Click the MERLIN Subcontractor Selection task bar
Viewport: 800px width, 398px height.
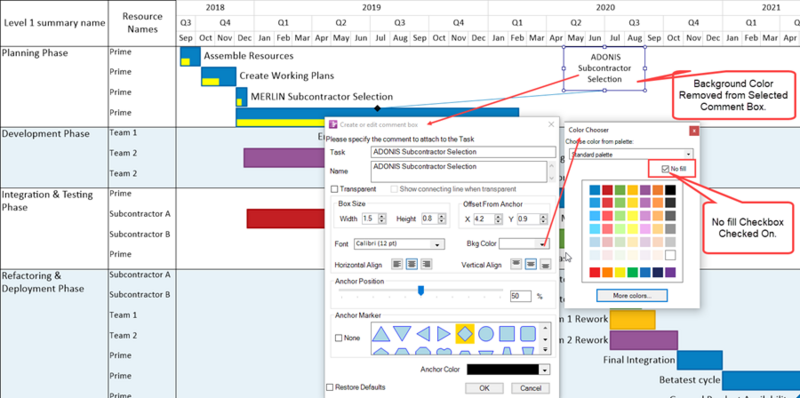point(241,96)
